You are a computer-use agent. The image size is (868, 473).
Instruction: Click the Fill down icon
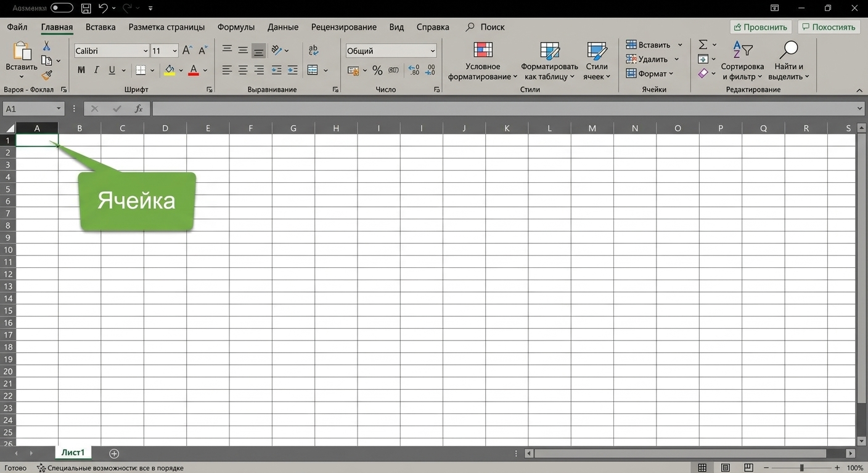pyautogui.click(x=703, y=59)
